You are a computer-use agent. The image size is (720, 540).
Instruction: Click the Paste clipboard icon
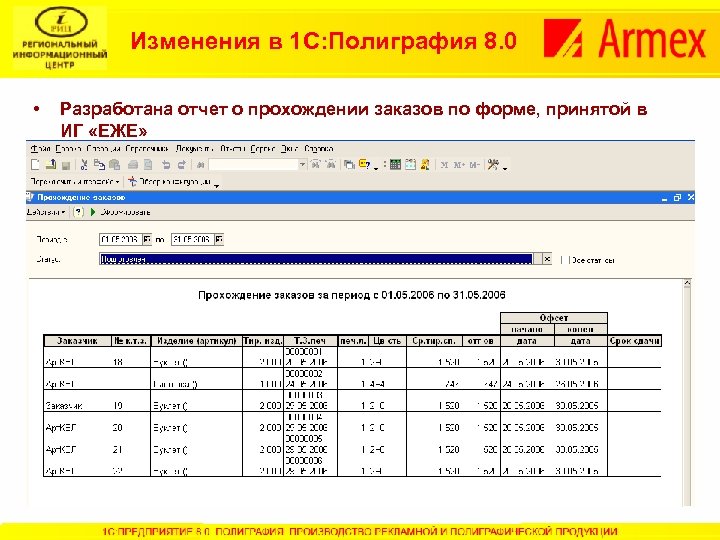[114, 164]
